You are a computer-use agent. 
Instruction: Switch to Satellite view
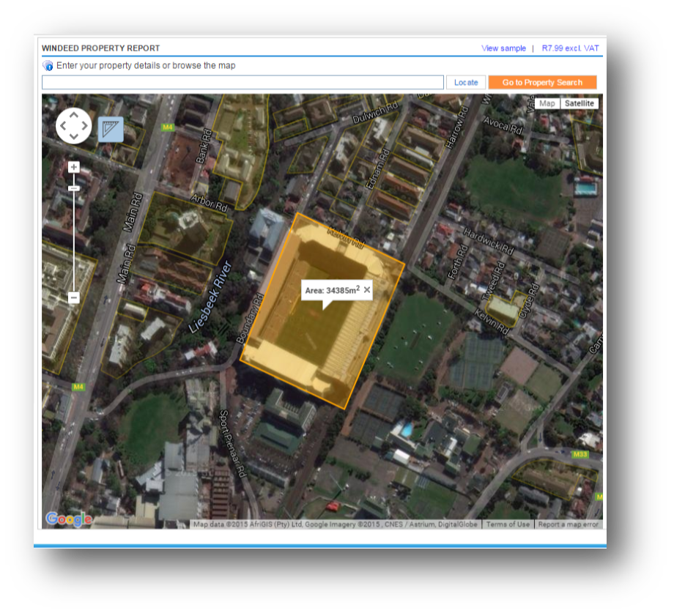click(579, 103)
